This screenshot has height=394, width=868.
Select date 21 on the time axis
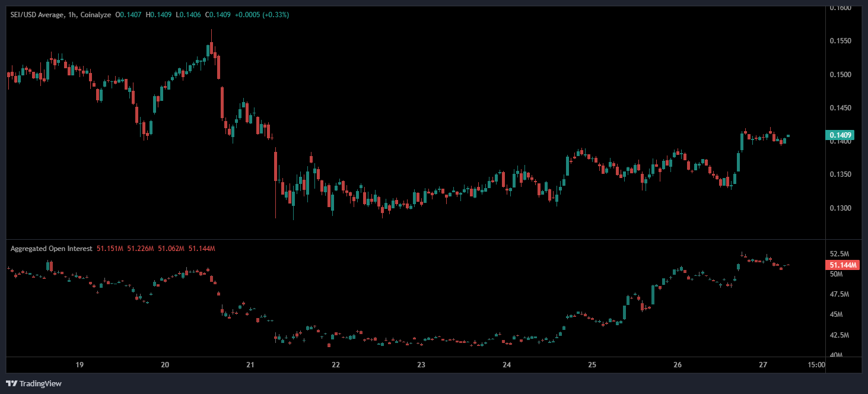250,364
